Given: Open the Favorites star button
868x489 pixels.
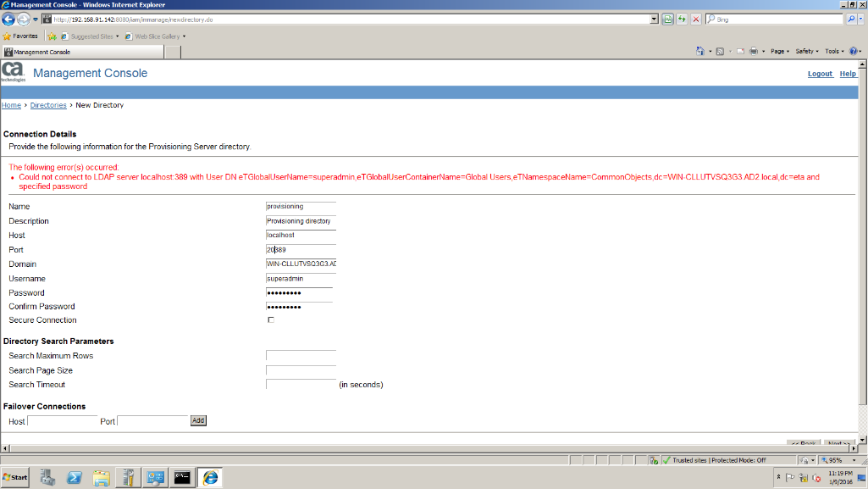Looking at the screenshot, I should click(x=20, y=36).
